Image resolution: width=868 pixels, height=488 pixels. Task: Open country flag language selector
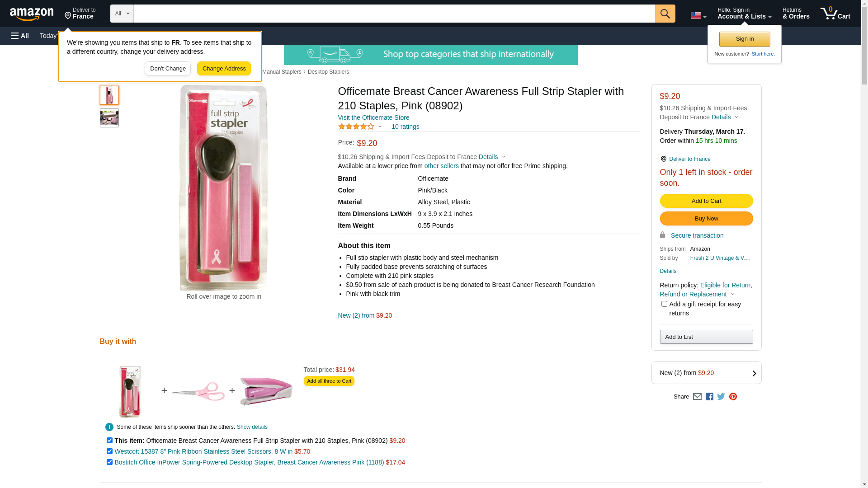pos(698,15)
